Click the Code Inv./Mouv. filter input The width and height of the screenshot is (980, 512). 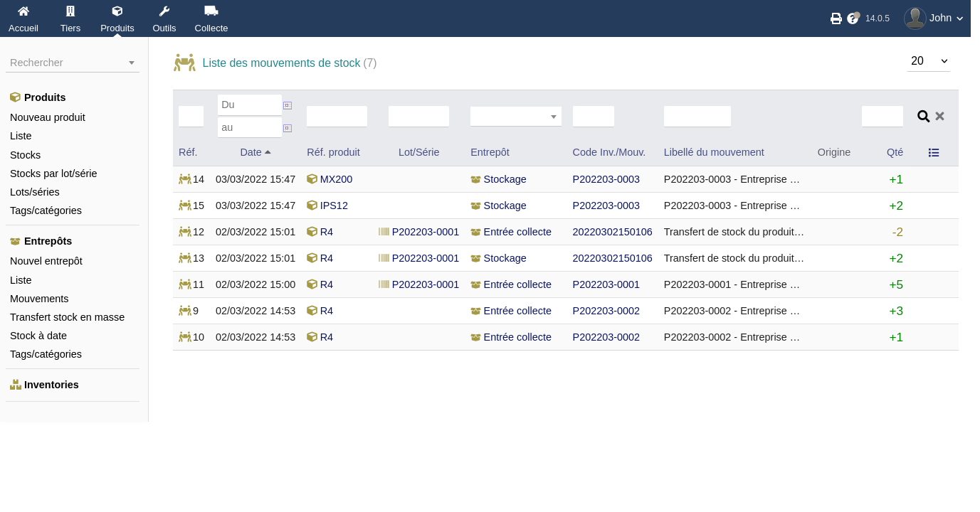pos(594,117)
